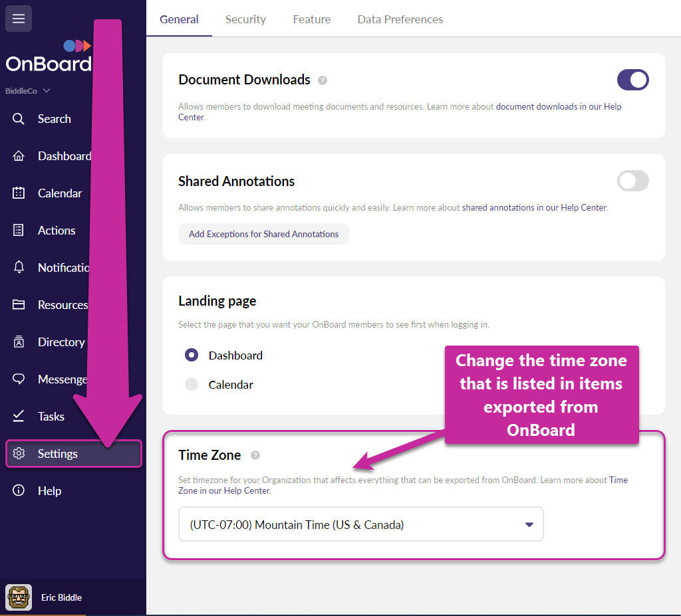
Task: Click Add Exceptions for Shared Annotations
Action: [263, 234]
